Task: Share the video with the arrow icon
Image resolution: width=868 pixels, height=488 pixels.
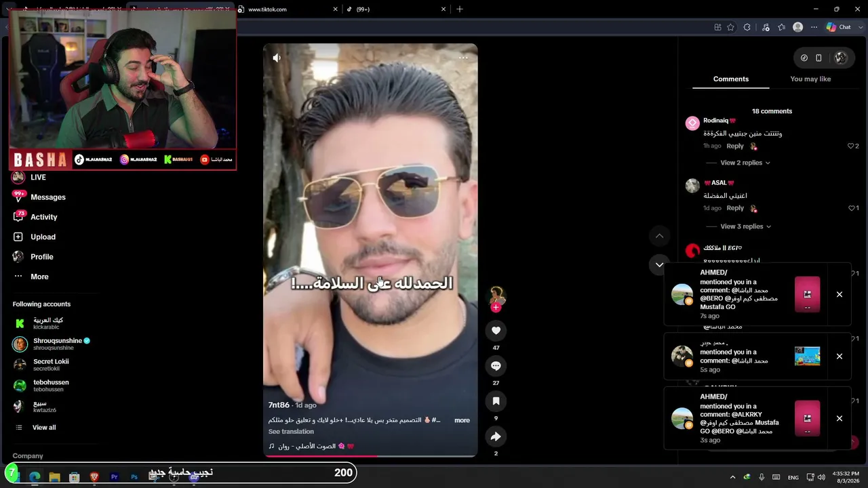Action: click(x=496, y=436)
